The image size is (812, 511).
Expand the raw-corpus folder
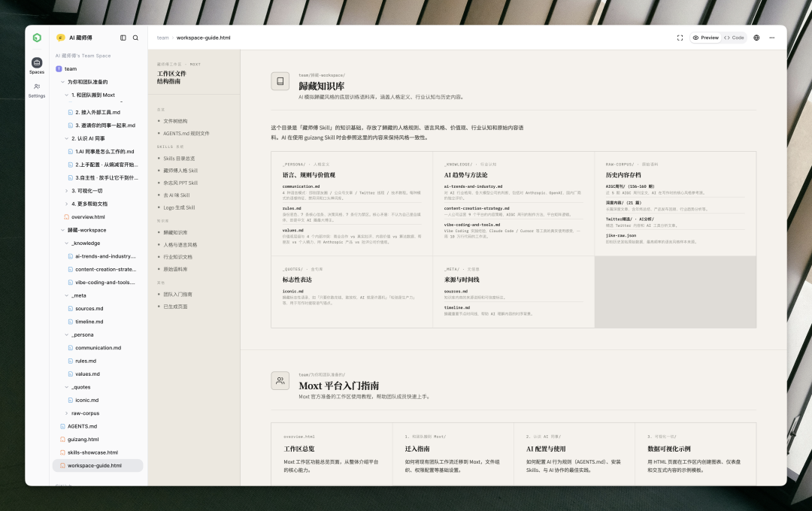tap(67, 413)
